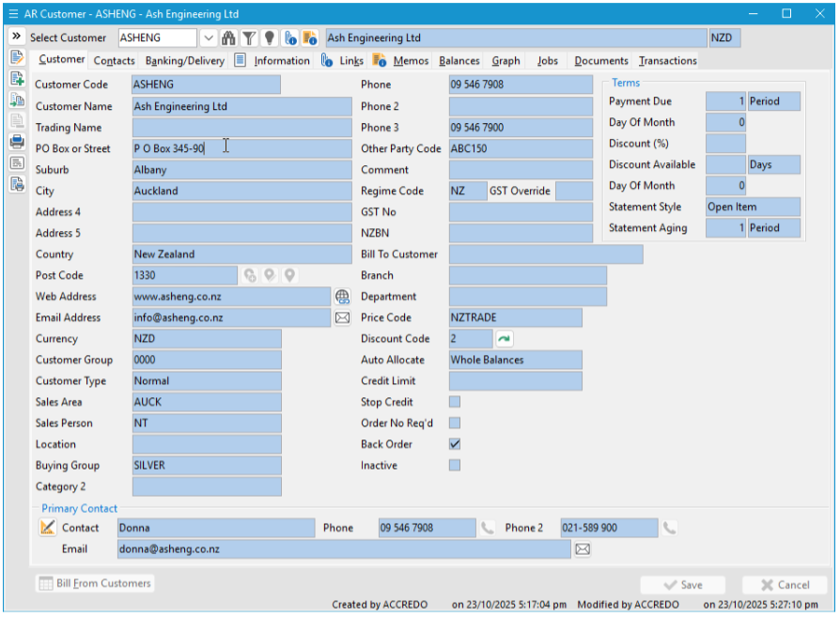Screen dimensions: 840x617
Task: Click the printer icon in left sidebar
Action: pos(17,142)
